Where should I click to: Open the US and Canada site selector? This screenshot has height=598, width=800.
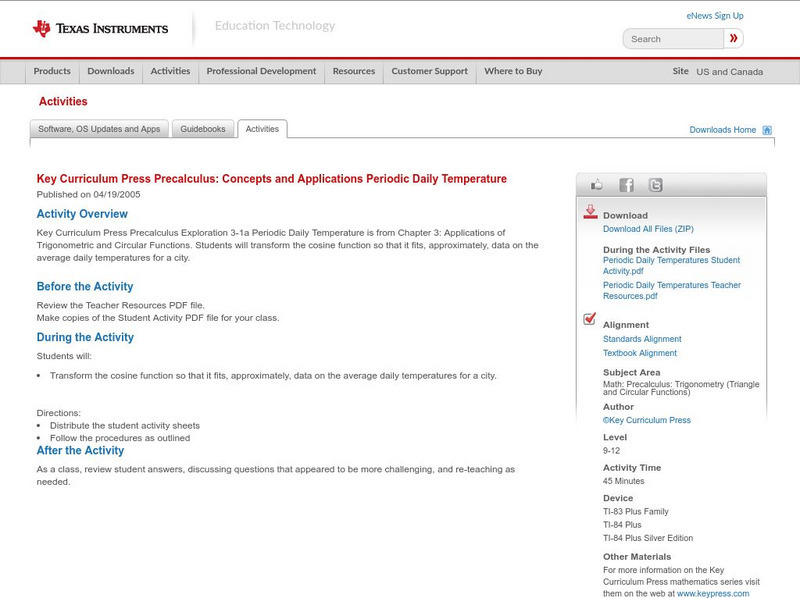729,72
